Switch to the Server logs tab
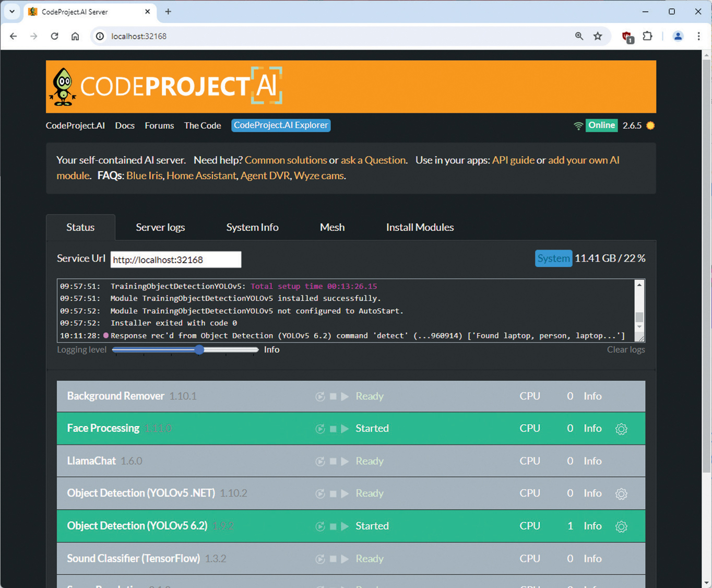This screenshot has height=588, width=712. pyautogui.click(x=160, y=227)
